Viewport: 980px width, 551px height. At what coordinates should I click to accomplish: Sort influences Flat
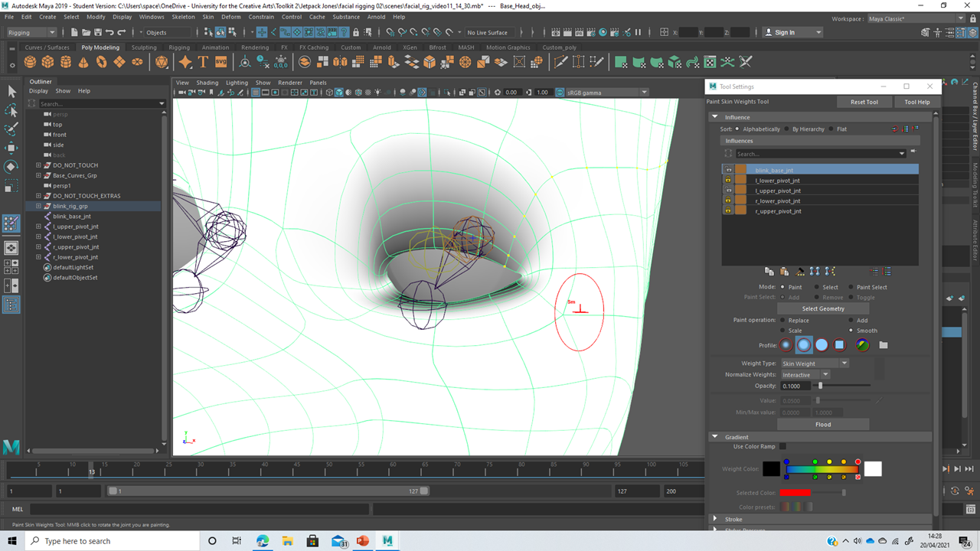[831, 129]
